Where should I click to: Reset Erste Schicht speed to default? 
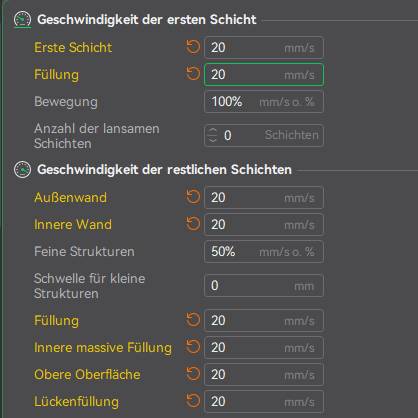click(x=193, y=47)
